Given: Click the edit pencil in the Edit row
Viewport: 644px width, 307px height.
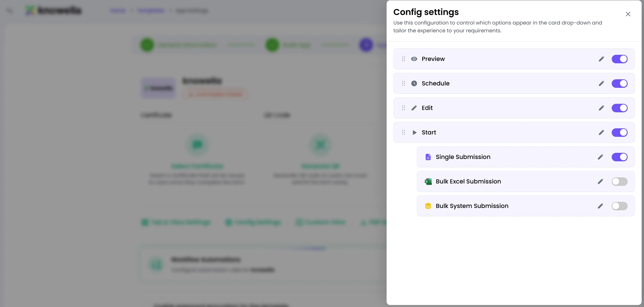Looking at the screenshot, I should click(601, 108).
